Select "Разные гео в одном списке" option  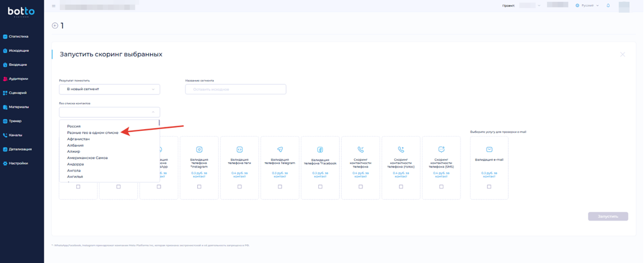click(93, 133)
